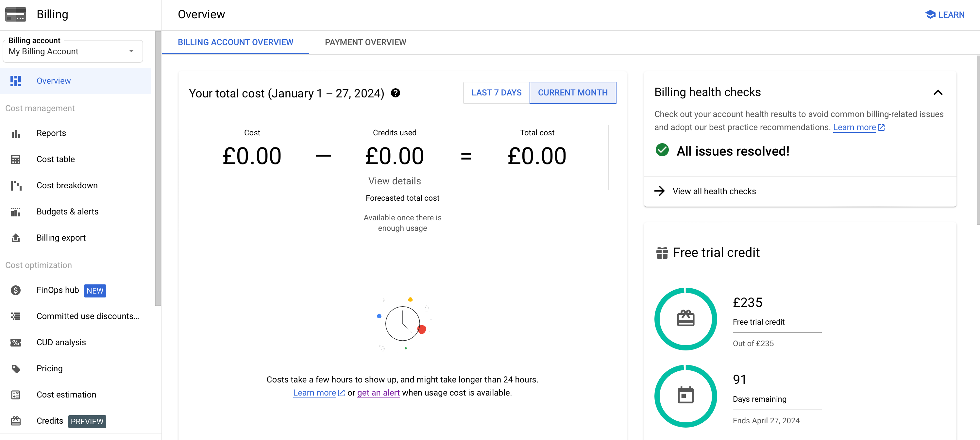The width and height of the screenshot is (980, 440).
Task: Click the green check mark icon
Action: click(x=662, y=150)
